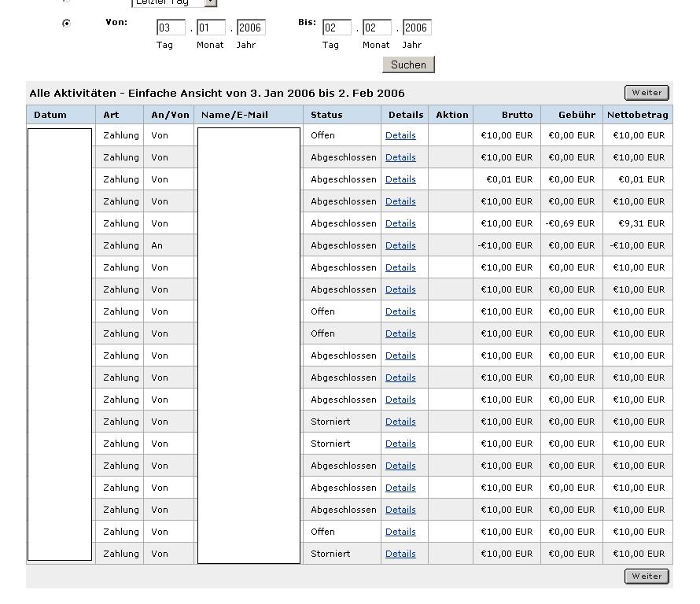This screenshot has width=700, height=604.
Task: Open Details for the outgoing "An" payment
Action: coord(400,245)
